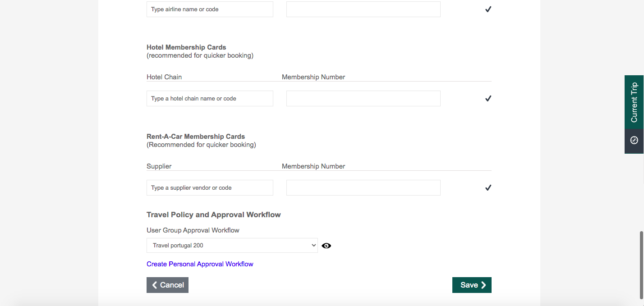The image size is (644, 306).
Task: Select the supplier vendor or code field
Action: [210, 188]
